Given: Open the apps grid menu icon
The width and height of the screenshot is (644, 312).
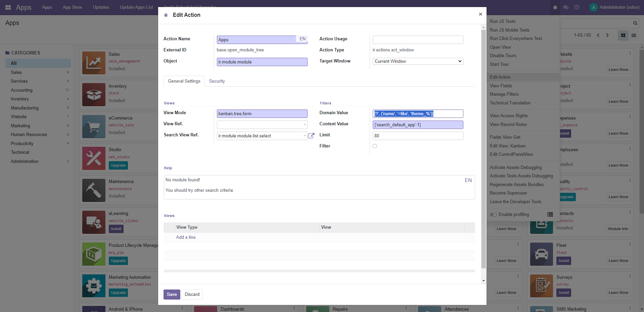Looking at the screenshot, I should point(8,7).
